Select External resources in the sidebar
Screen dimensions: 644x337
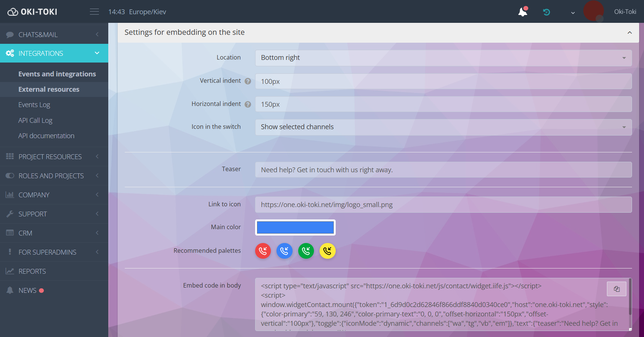point(49,89)
